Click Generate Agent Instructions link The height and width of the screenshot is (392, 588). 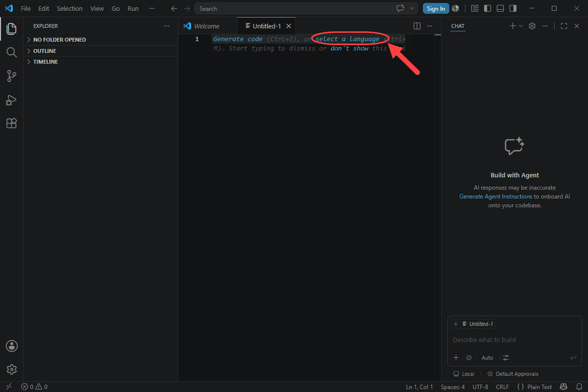click(x=495, y=196)
